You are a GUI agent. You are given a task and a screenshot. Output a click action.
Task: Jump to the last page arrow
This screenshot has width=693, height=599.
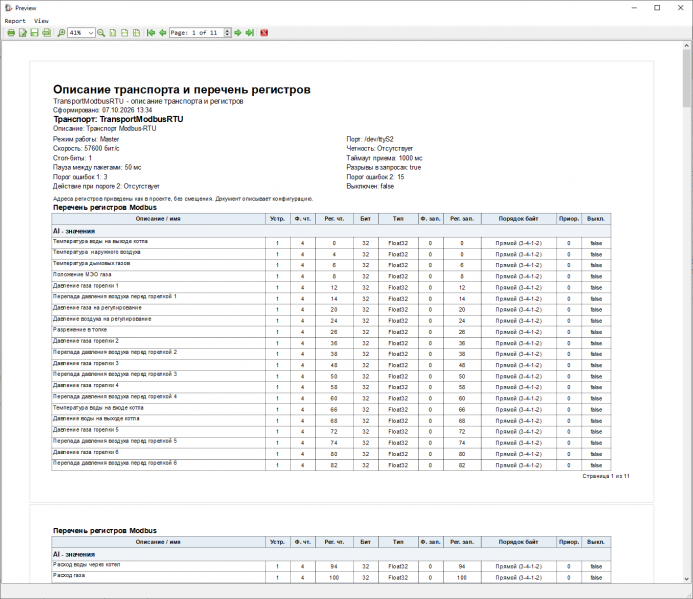(250, 33)
